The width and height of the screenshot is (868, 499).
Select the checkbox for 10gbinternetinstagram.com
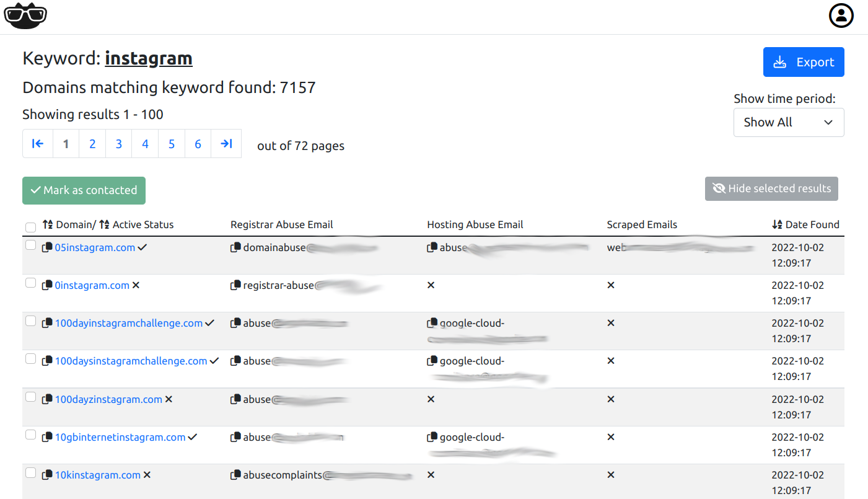pyautogui.click(x=30, y=435)
